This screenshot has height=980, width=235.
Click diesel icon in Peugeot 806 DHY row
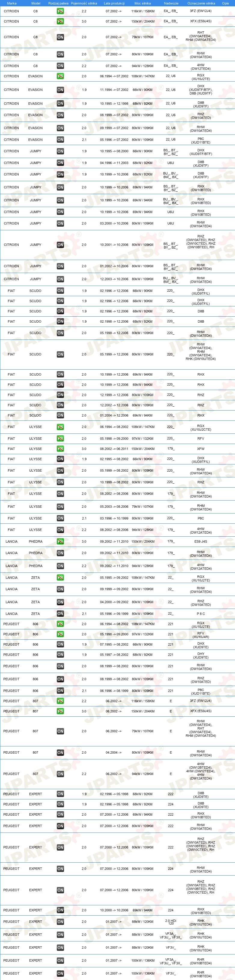pyautogui.click(x=60, y=655)
